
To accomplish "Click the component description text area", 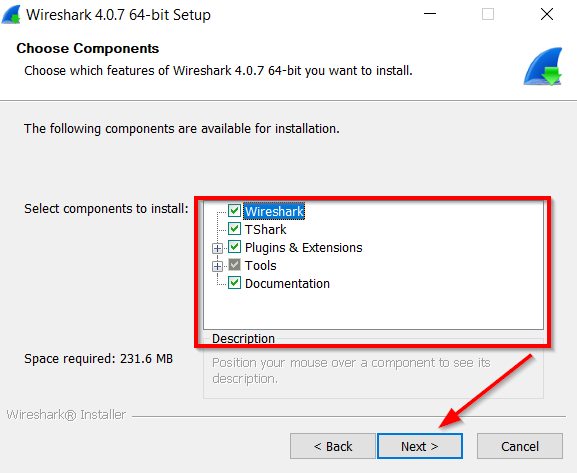I will click(x=373, y=371).
